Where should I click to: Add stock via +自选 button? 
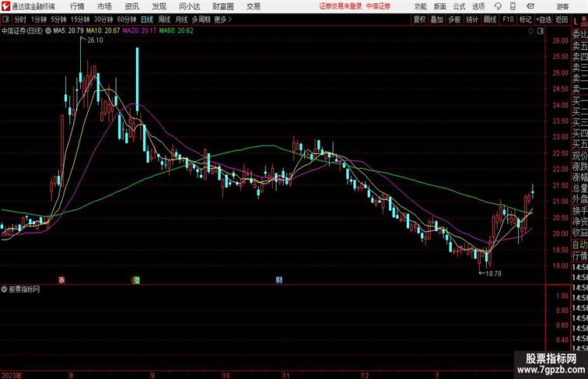pyautogui.click(x=544, y=19)
